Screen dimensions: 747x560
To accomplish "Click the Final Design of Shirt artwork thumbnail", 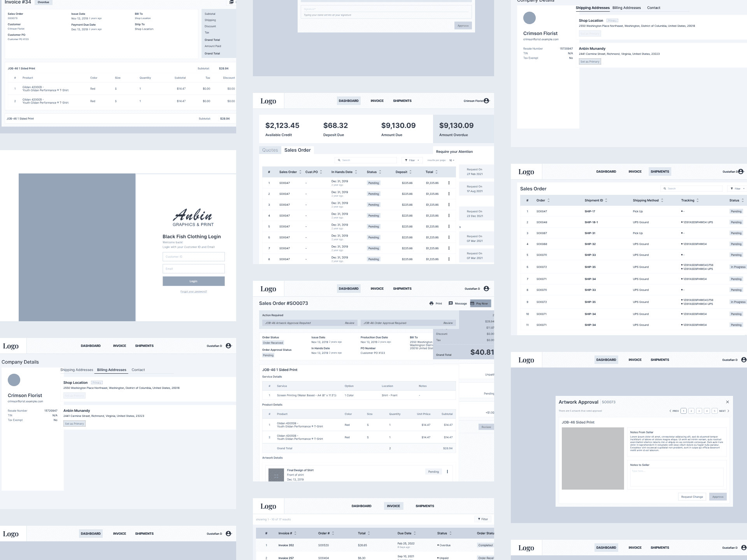I will [x=276, y=475].
